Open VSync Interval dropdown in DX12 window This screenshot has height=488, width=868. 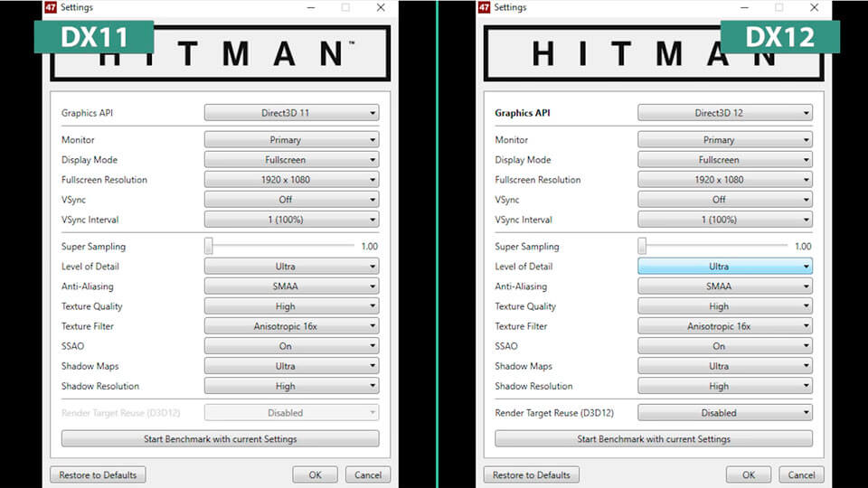pyautogui.click(x=725, y=220)
